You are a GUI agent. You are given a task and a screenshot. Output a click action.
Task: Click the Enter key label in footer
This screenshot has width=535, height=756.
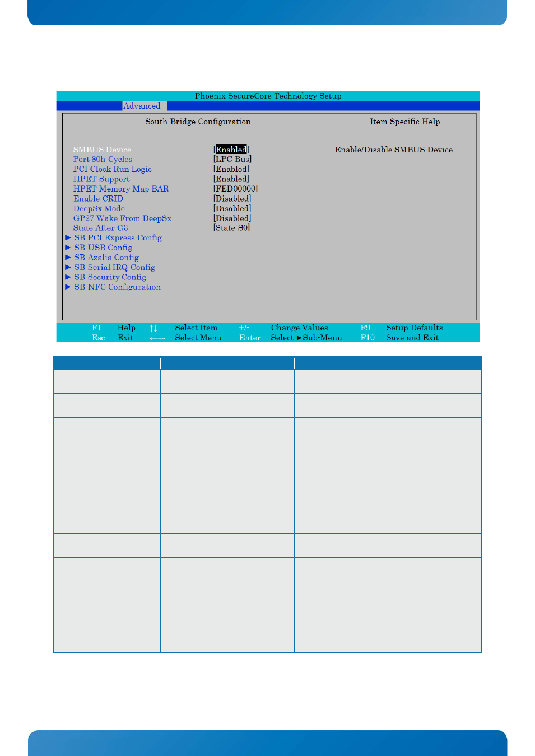(x=250, y=338)
